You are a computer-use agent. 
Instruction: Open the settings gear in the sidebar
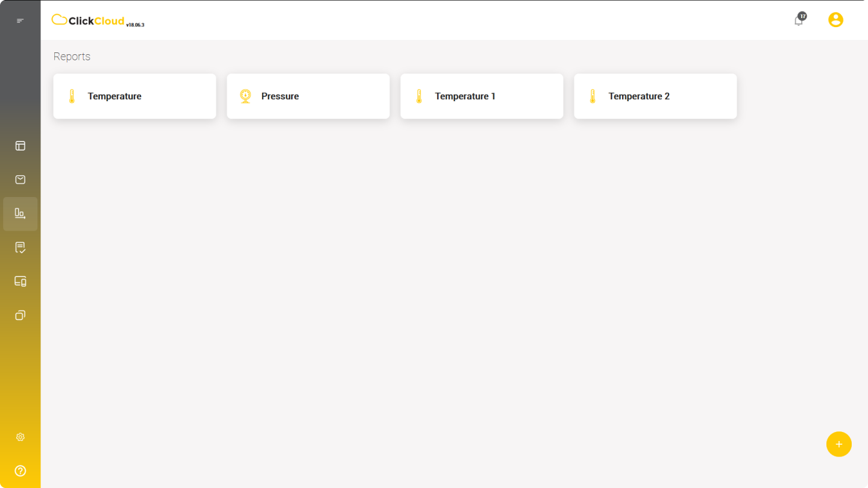(20, 437)
